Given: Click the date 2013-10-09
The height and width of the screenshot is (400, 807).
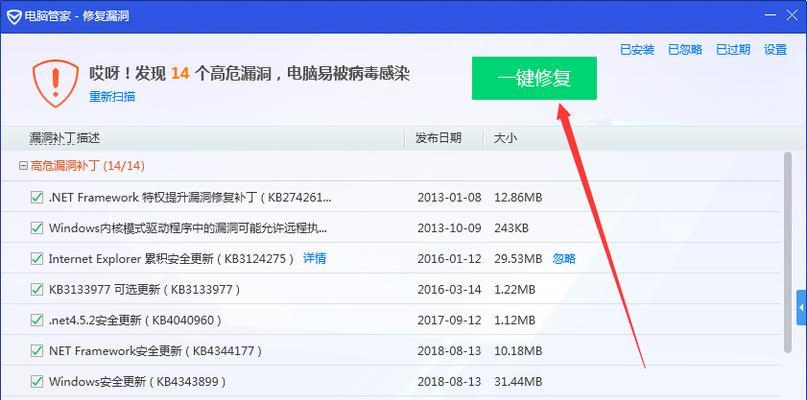Looking at the screenshot, I should click(x=449, y=228).
